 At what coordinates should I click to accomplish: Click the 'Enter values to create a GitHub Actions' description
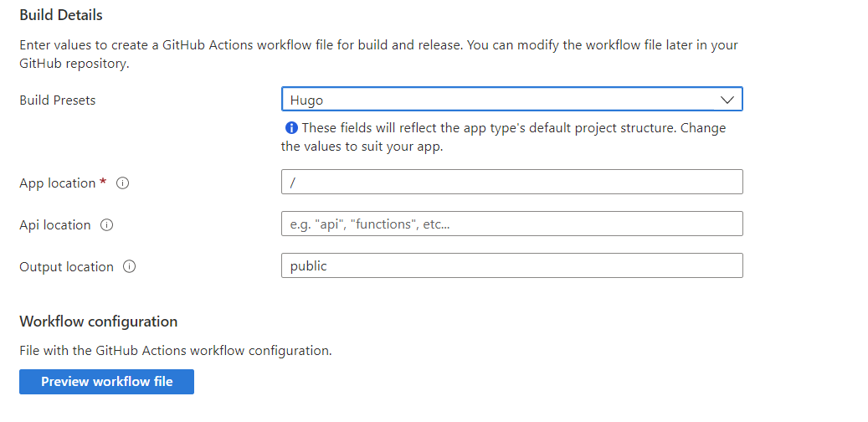(378, 54)
